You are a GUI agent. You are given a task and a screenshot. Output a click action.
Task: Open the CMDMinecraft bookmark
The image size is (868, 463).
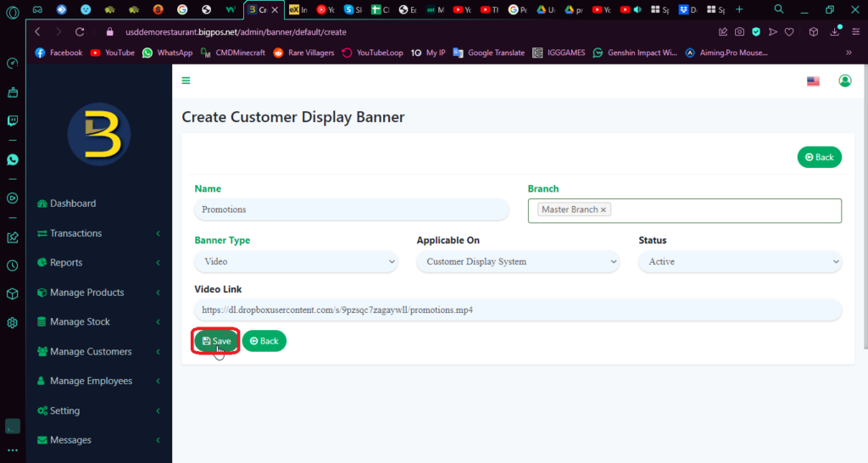(233, 53)
